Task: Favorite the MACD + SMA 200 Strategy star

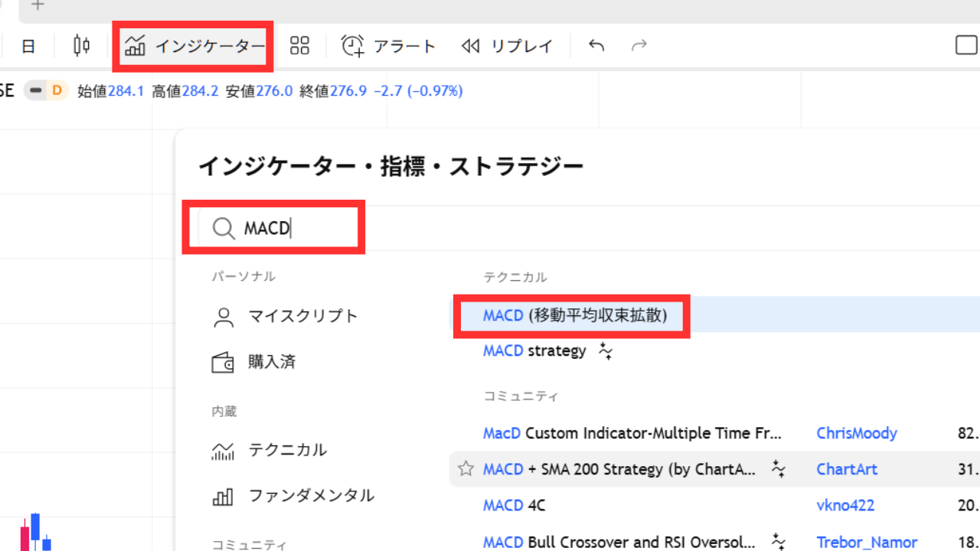Action: click(x=465, y=469)
